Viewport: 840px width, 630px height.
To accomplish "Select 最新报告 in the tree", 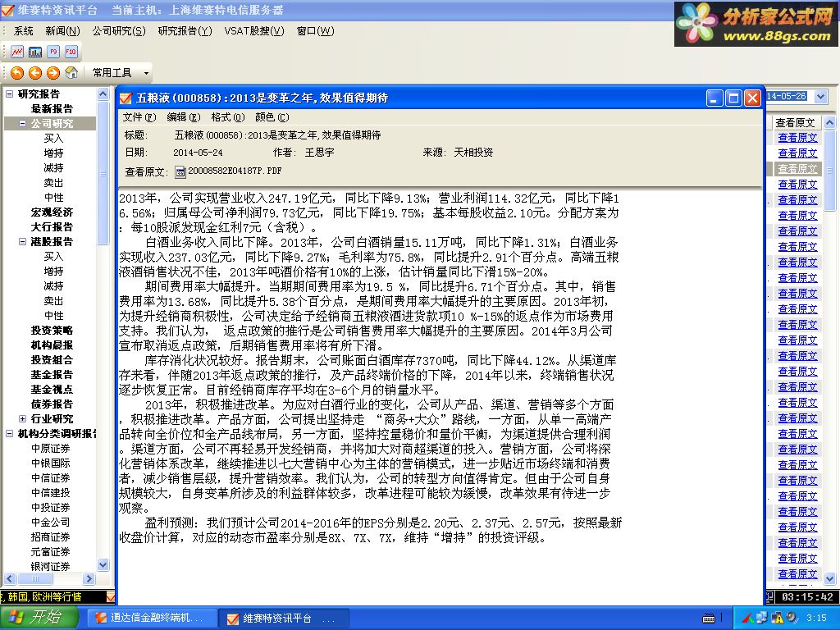I will (x=52, y=109).
